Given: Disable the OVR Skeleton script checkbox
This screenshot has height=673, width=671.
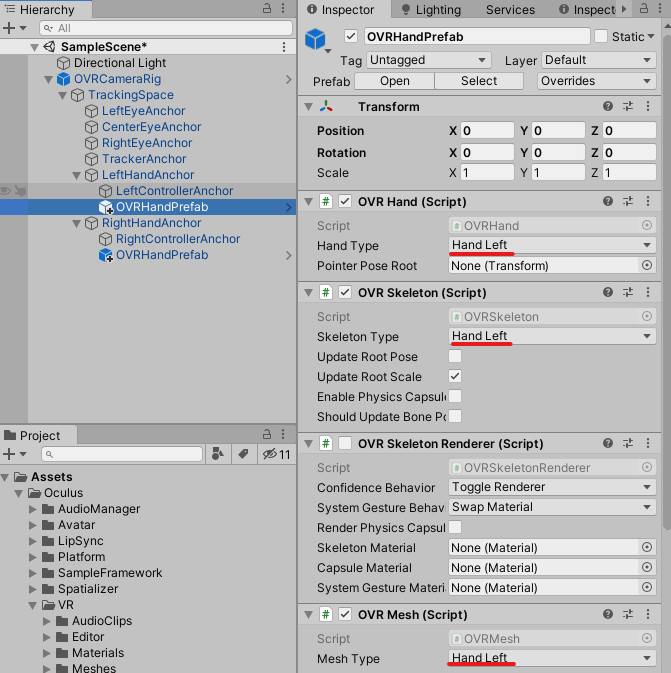Looking at the screenshot, I should point(345,293).
